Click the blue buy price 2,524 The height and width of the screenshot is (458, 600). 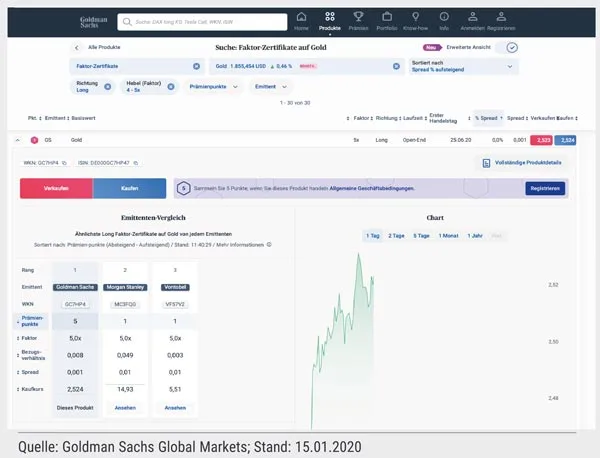point(566,140)
